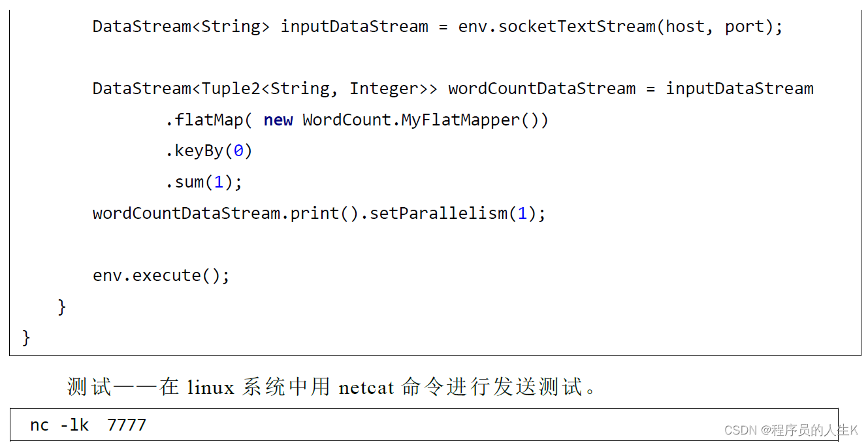Click the inputDataStream variable declaration name
Image resolution: width=868 pixels, height=443 pixels.
click(x=354, y=27)
